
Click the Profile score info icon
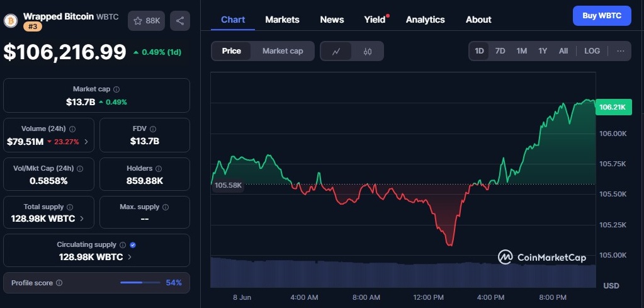(59, 283)
